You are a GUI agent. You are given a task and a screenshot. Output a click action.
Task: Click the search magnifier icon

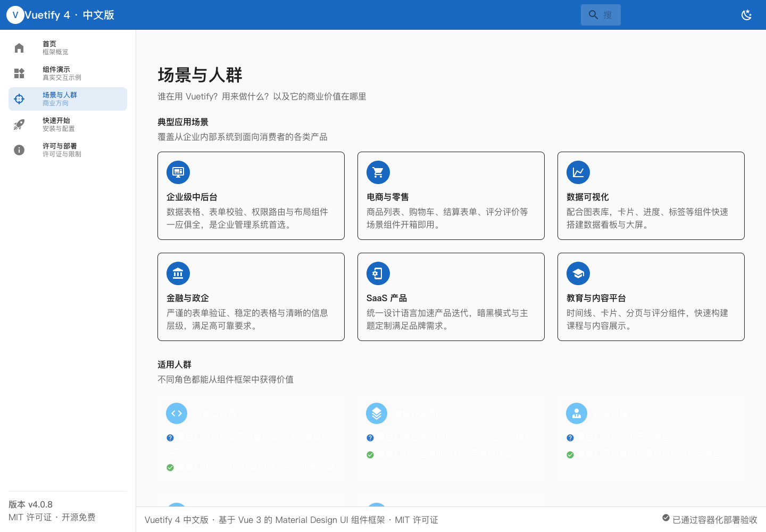click(593, 15)
